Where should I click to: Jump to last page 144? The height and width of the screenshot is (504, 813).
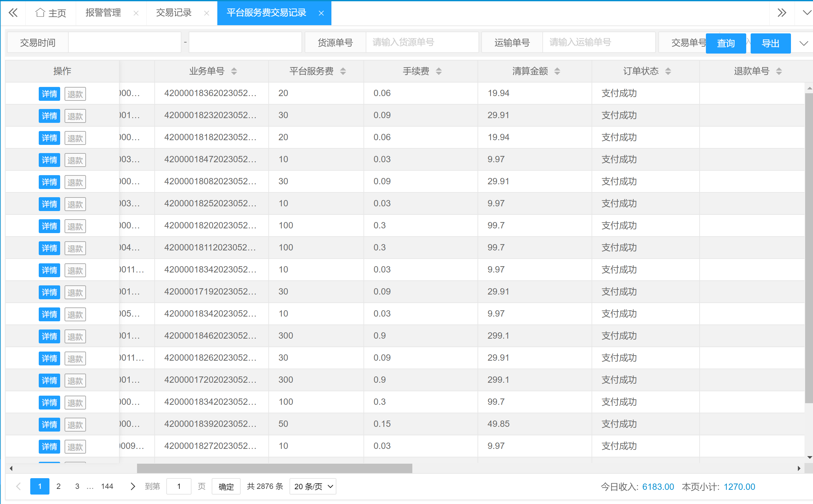[x=107, y=486]
